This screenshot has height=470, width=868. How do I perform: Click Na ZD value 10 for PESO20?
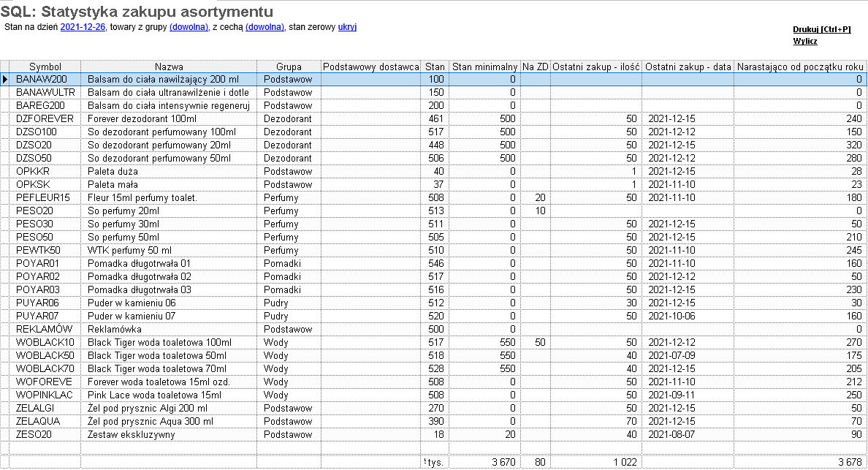pos(536,211)
